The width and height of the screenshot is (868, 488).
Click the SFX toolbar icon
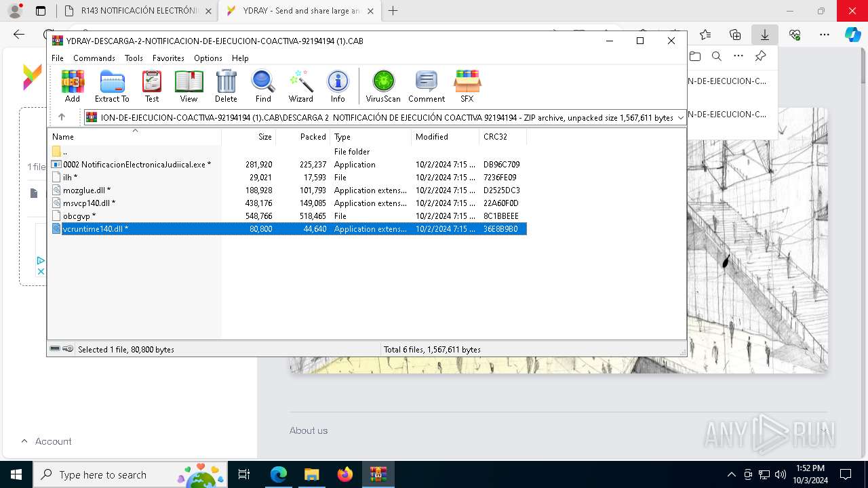pos(467,86)
